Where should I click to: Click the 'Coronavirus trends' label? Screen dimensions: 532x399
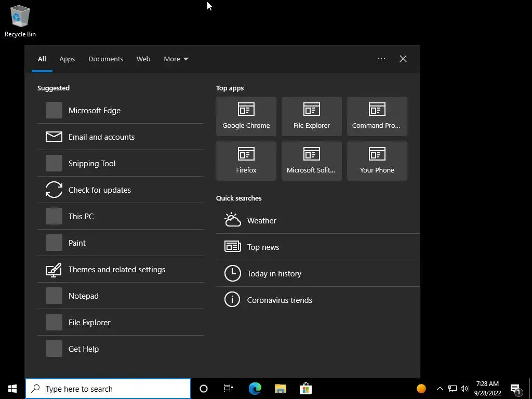point(280,300)
